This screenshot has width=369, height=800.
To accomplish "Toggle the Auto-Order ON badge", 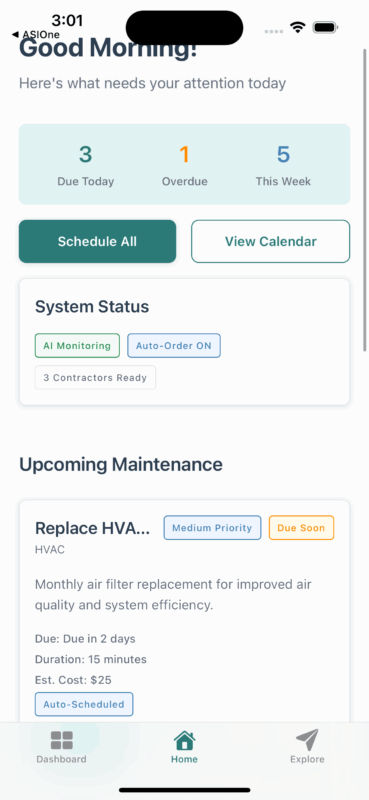I will (x=174, y=345).
